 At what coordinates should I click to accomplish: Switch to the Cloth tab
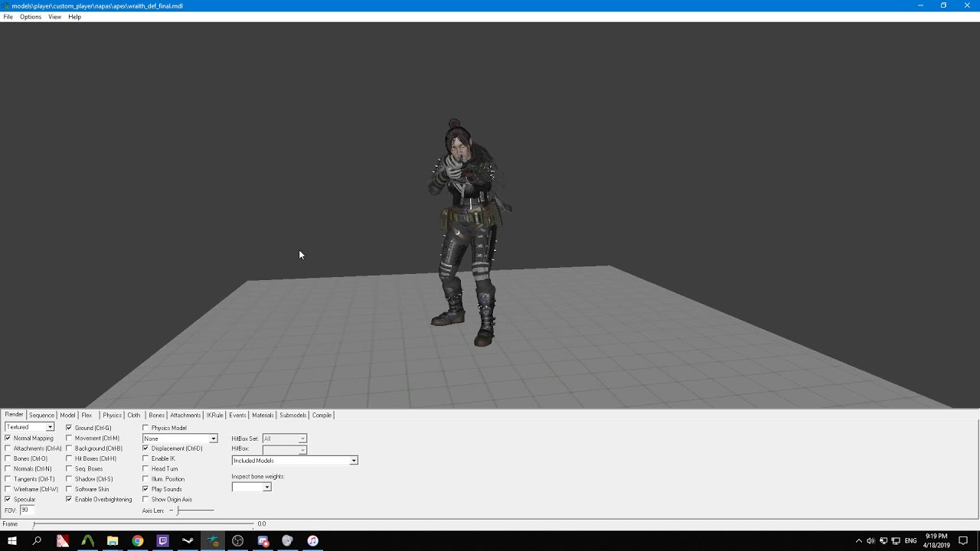[134, 416]
